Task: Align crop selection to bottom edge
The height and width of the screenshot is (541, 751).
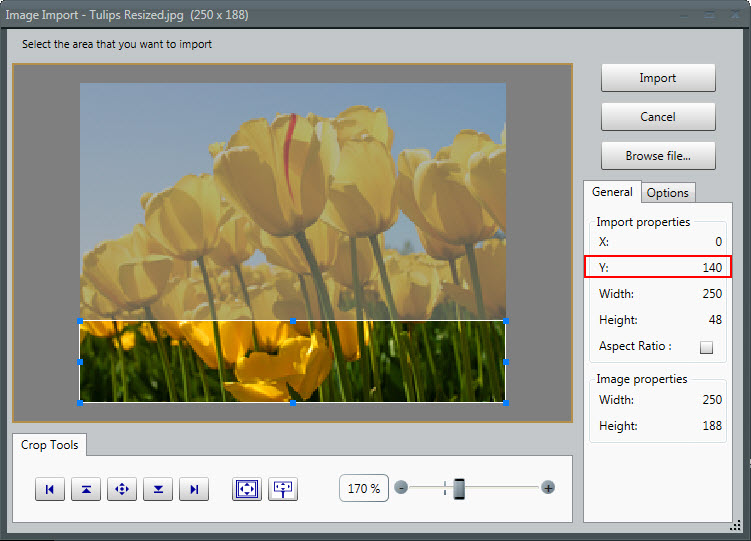Action: (x=158, y=489)
